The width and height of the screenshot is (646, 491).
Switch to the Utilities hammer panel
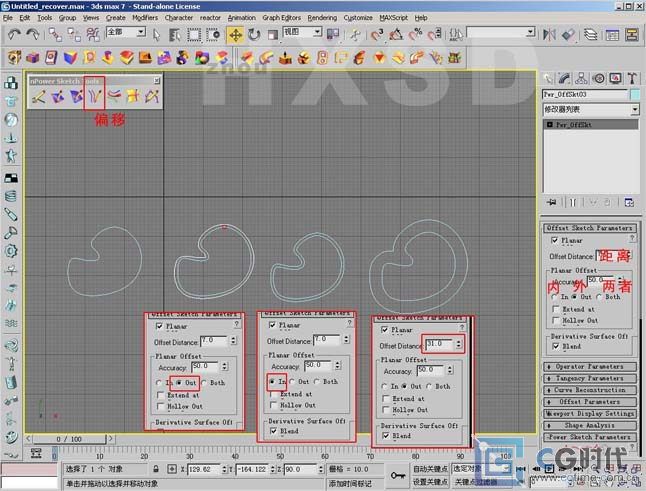point(632,78)
